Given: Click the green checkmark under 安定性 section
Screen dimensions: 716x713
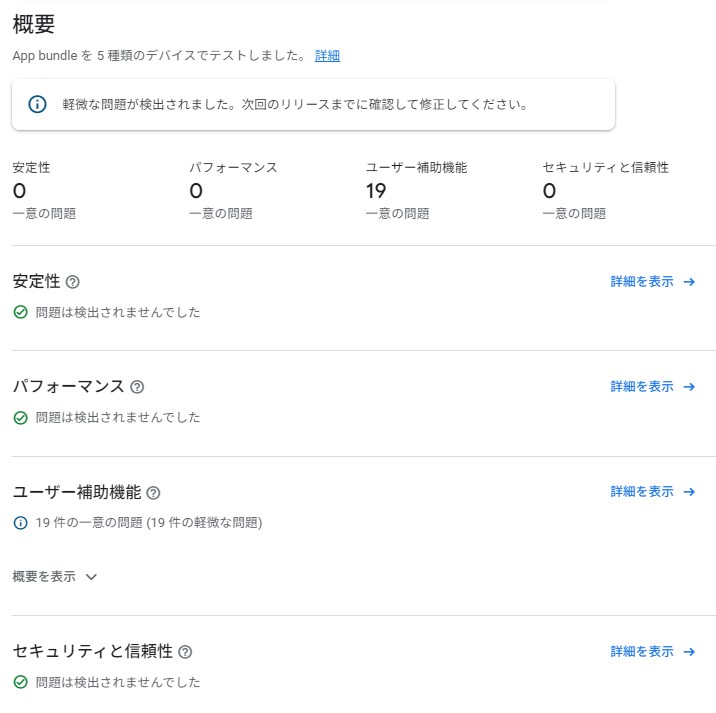Looking at the screenshot, I should 20,312.
